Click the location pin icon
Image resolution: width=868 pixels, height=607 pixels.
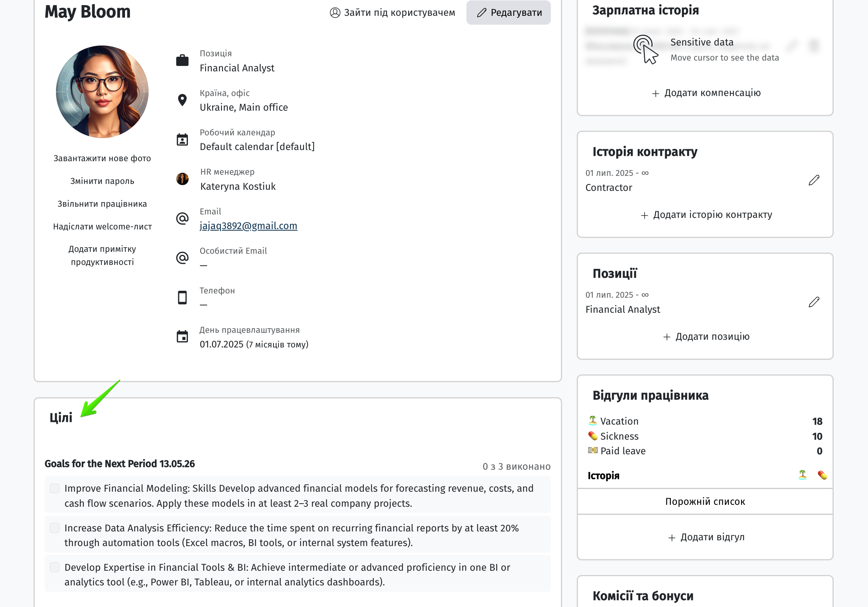click(x=182, y=100)
